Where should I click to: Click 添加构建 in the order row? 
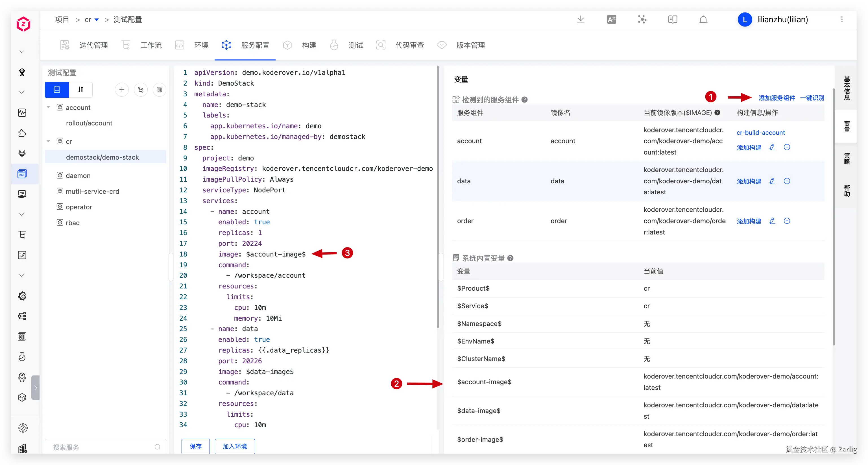point(749,221)
